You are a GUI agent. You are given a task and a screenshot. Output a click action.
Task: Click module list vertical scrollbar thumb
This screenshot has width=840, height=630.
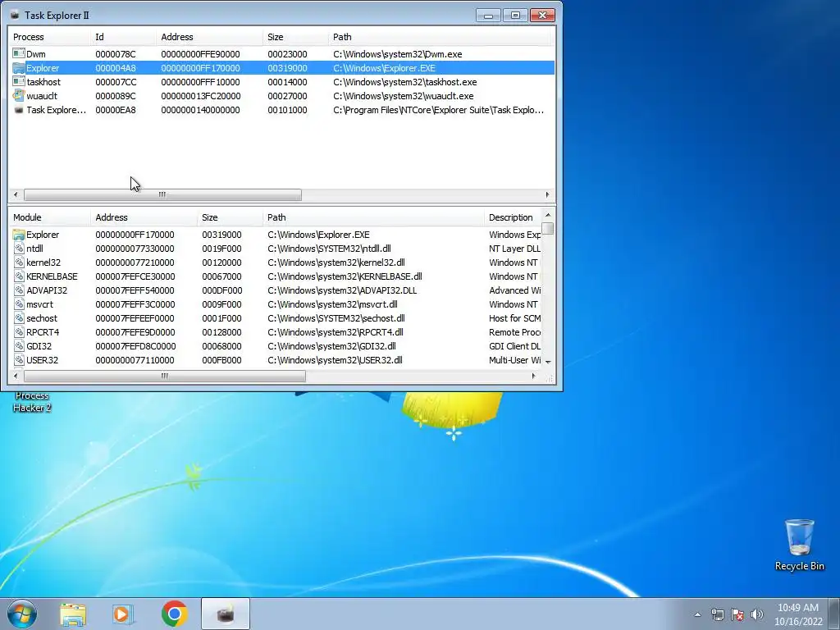tap(548, 228)
